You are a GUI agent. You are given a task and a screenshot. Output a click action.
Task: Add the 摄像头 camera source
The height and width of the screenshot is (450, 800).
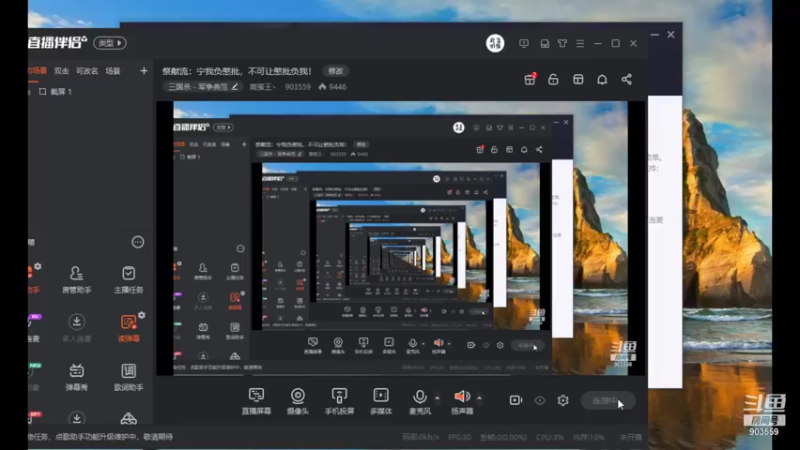(298, 401)
